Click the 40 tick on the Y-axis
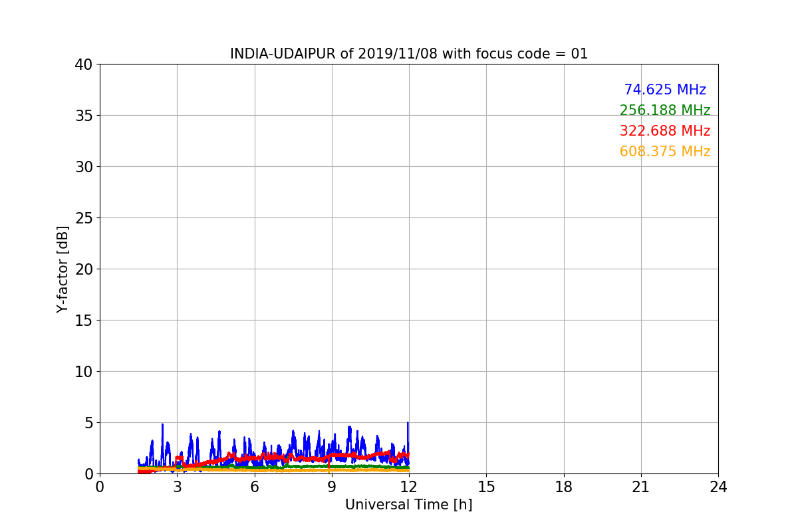798x532 pixels. (83, 65)
